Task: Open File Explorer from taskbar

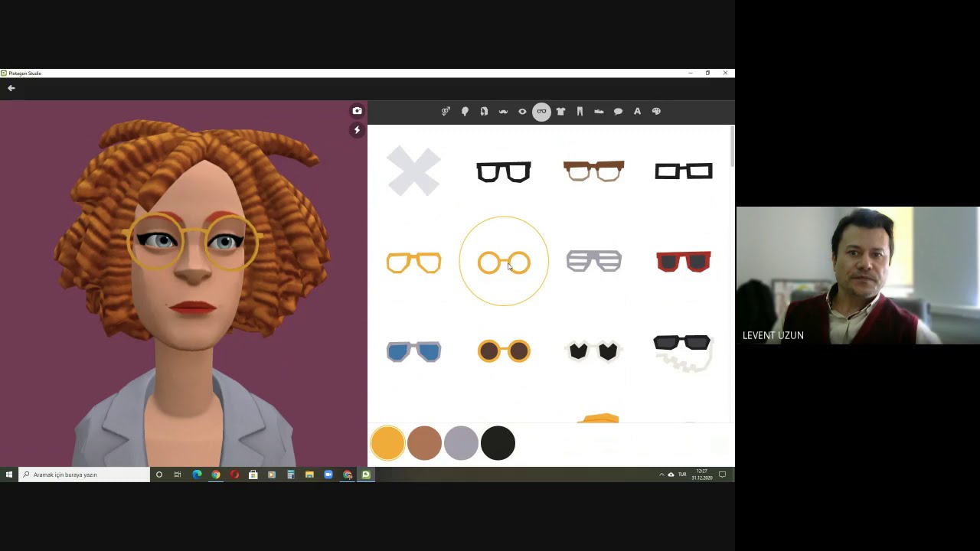Action: 309,474
